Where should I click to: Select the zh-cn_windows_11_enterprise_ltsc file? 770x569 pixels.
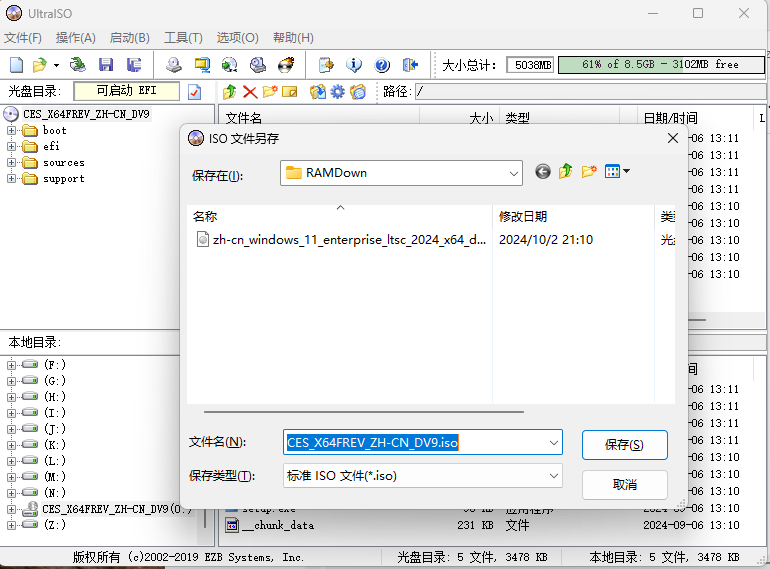point(341,240)
